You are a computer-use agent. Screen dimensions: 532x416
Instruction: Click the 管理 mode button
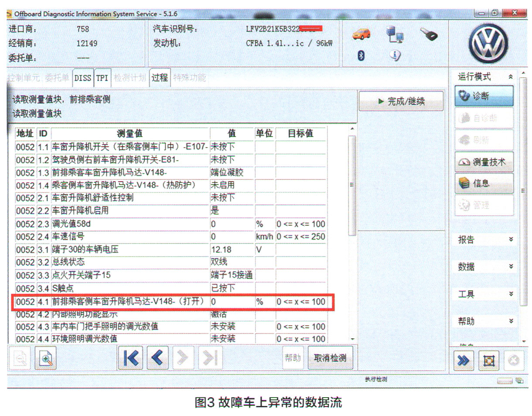[484, 205]
